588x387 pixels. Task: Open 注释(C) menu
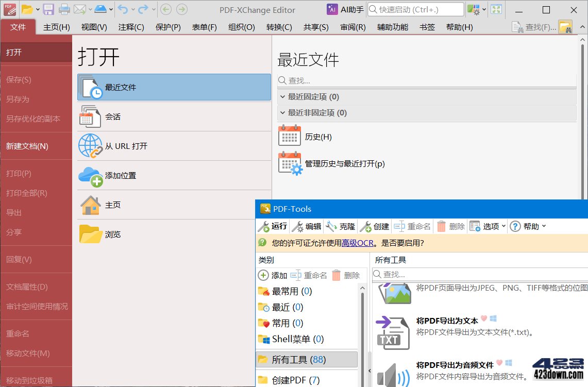coord(131,27)
